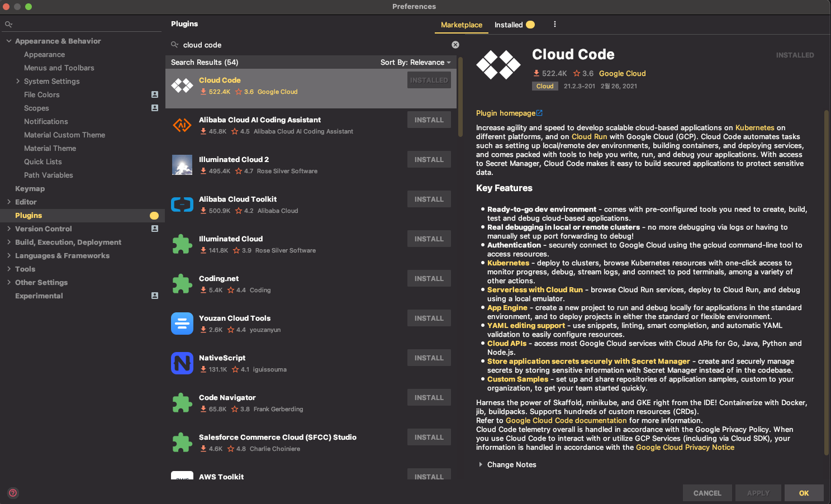This screenshot has height=504, width=831.
Task: Click the project-level icon beside Version Control
Action: (x=155, y=229)
